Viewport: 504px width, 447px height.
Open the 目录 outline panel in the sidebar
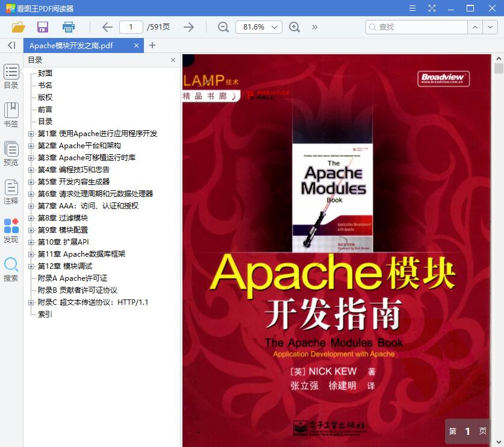click(x=11, y=77)
